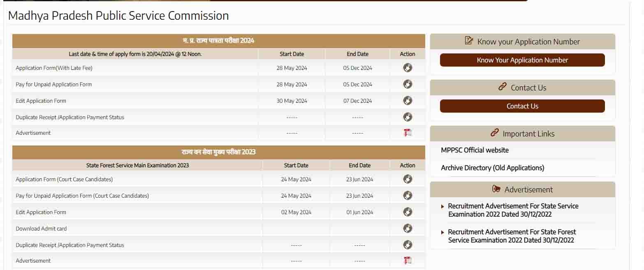Open State Service Examination 2022 recruitment advertisement
The height and width of the screenshot is (270, 644).
(x=513, y=210)
